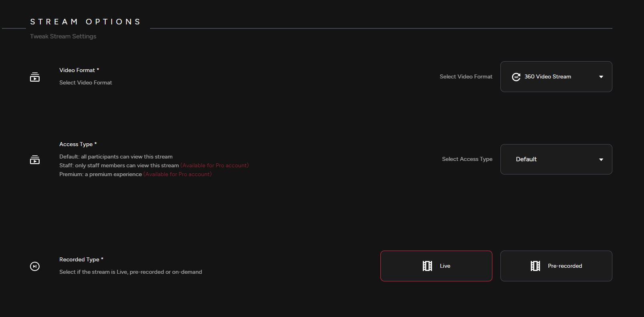Click the 360 rotation icon in dropdown
The height and width of the screenshot is (317, 644).
pos(516,77)
